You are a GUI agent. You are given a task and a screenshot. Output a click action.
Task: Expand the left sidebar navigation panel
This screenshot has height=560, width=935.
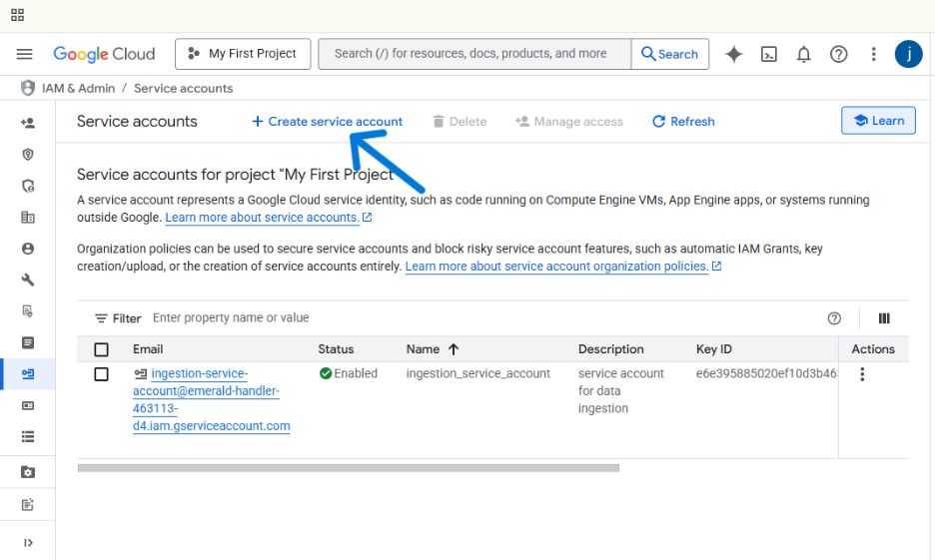[x=28, y=543]
